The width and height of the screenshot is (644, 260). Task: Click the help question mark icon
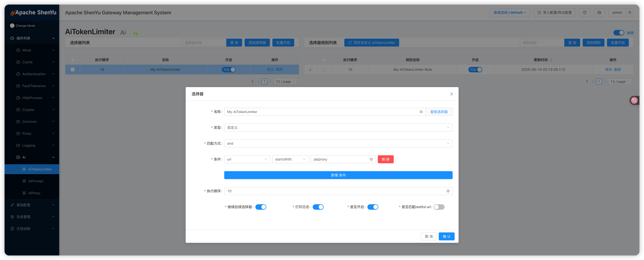[x=584, y=12]
